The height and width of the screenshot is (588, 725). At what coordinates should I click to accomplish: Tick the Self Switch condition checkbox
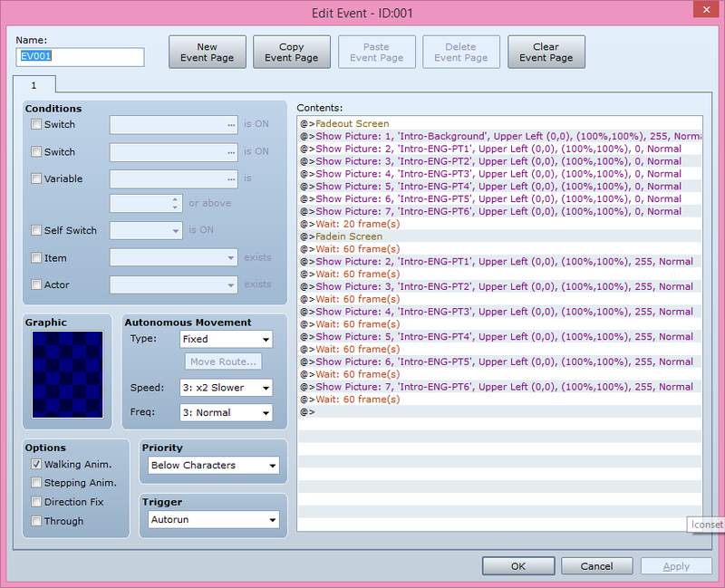coord(36,231)
